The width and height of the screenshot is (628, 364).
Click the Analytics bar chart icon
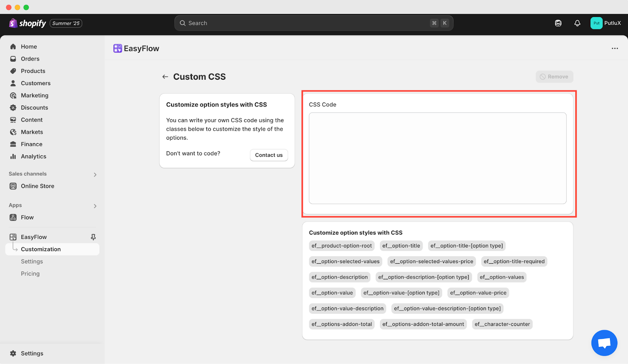13,156
